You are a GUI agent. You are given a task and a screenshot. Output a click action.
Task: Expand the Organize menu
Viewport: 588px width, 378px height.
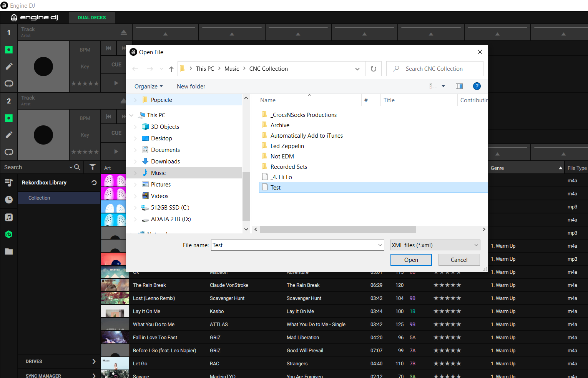pyautogui.click(x=148, y=87)
